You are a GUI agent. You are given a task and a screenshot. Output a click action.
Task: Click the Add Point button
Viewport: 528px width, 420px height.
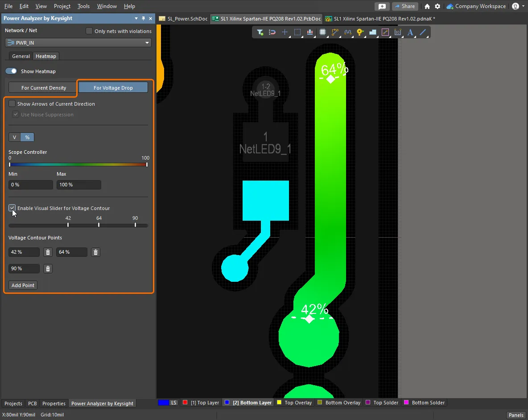[23, 285]
